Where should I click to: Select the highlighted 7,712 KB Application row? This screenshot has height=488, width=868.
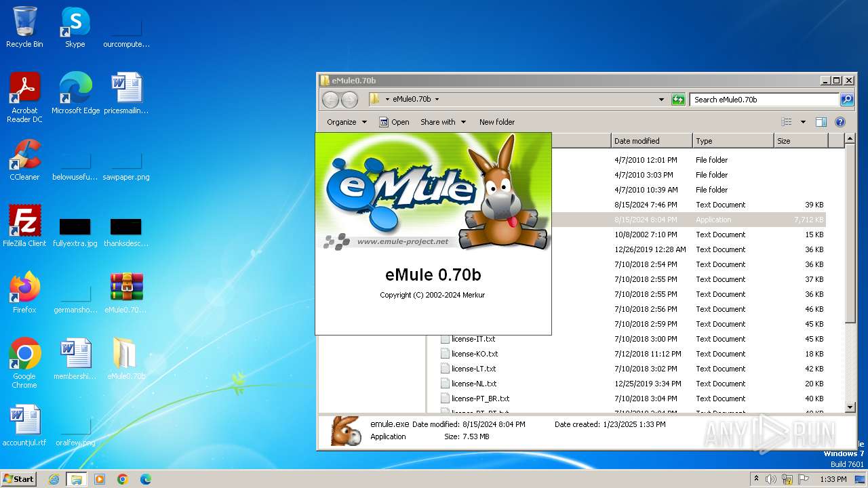coord(689,220)
